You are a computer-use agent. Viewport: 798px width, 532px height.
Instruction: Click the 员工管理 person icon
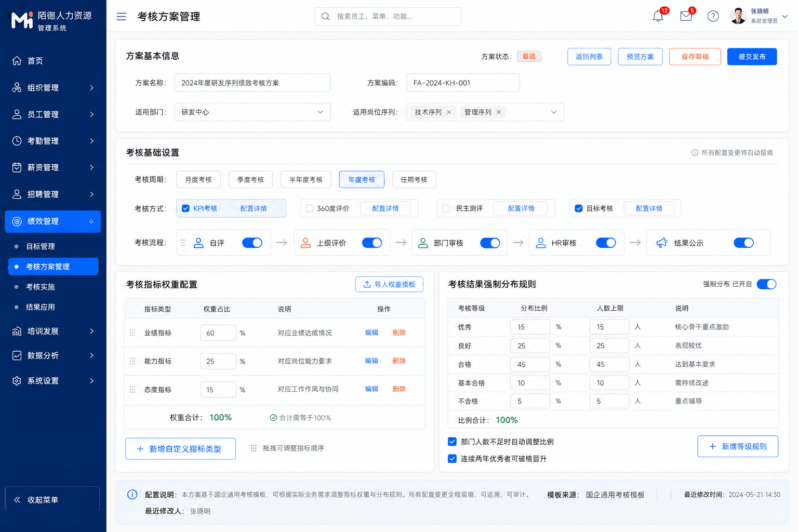point(17,114)
